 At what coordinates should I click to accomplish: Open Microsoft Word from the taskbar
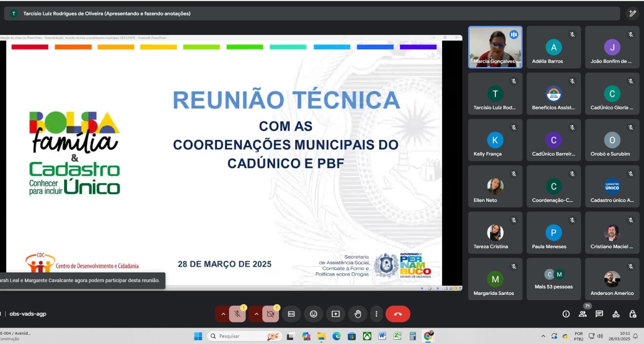(x=382, y=336)
